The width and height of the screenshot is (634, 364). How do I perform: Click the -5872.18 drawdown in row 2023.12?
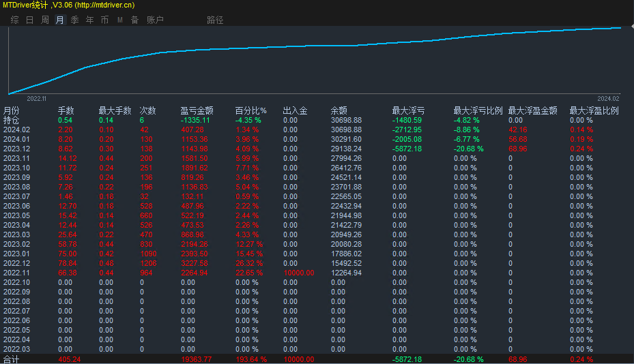(407, 149)
